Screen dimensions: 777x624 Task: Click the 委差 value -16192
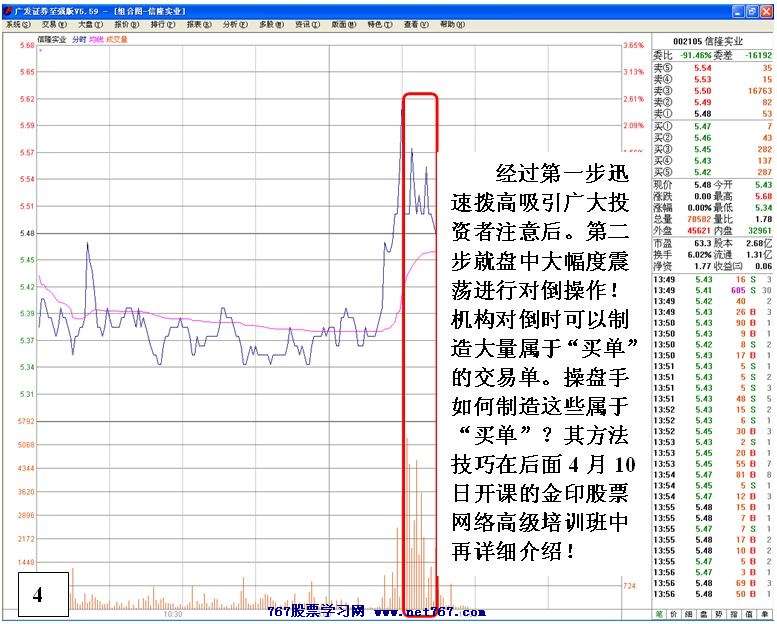point(758,55)
